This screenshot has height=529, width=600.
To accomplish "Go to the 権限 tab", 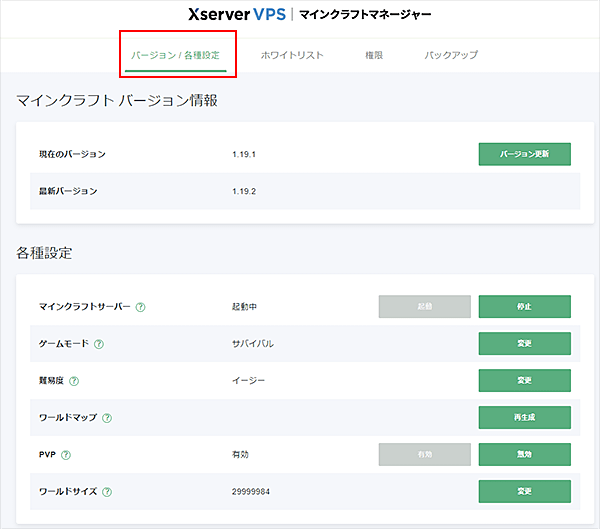I will coord(374,55).
